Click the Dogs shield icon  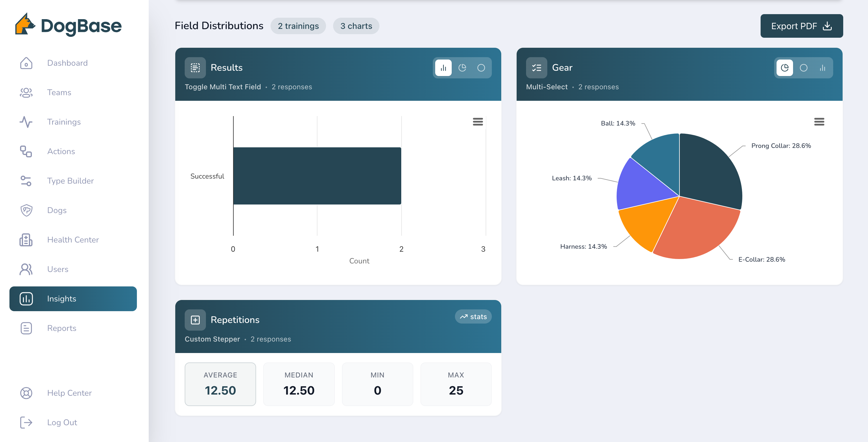tap(26, 210)
